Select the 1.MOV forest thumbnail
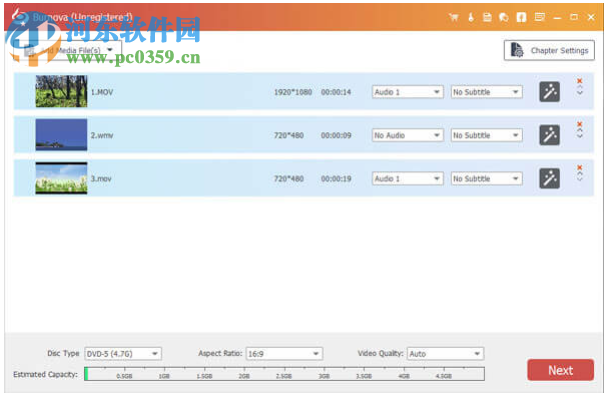The width and height of the screenshot is (612, 399). 61,91
